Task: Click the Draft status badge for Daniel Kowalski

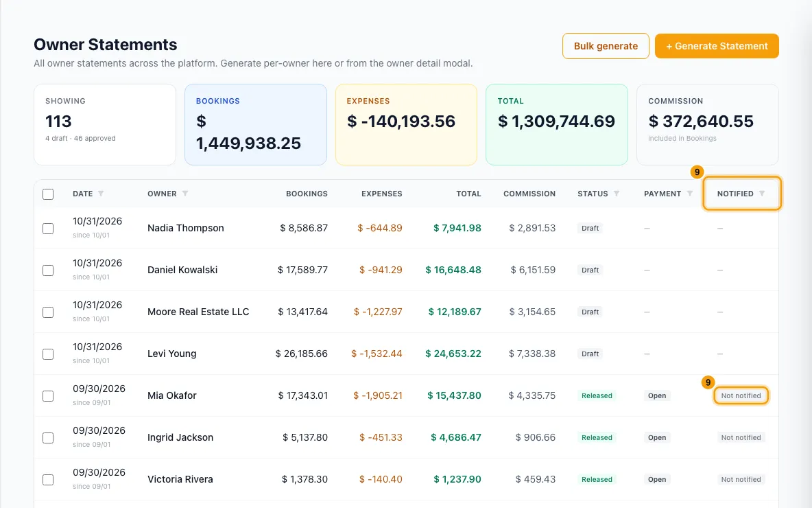Action: pos(590,270)
